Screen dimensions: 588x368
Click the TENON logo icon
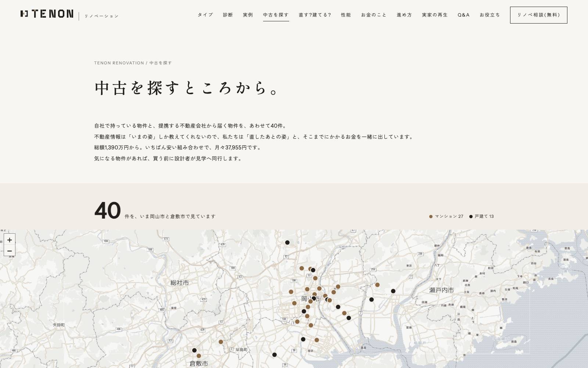tap(24, 14)
